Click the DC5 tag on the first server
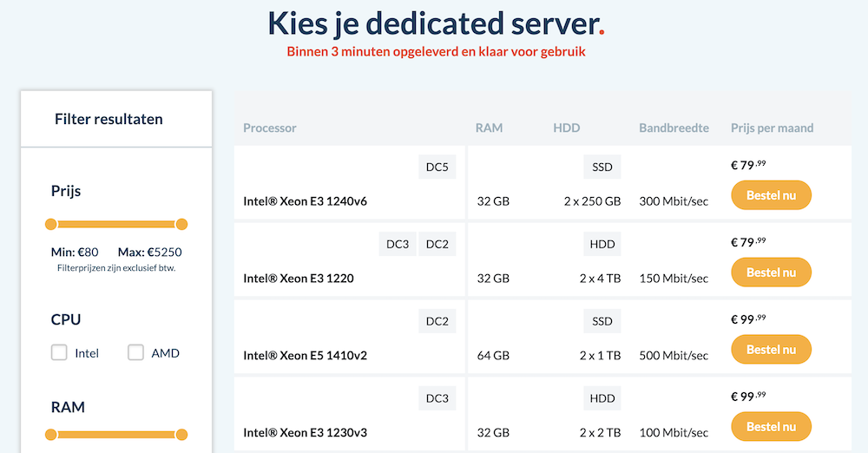Image resolution: width=868 pixels, height=453 pixels. click(x=437, y=167)
